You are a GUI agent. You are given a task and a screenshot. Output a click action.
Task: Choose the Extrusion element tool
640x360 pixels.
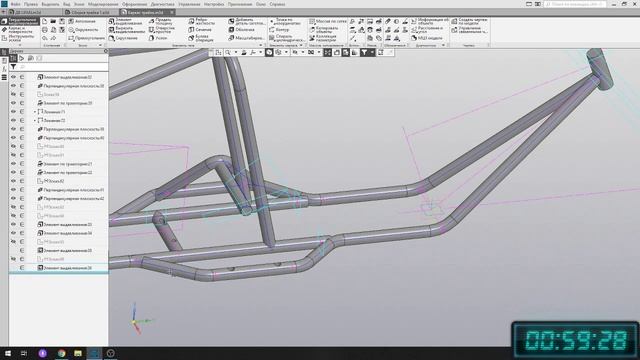coord(126,21)
